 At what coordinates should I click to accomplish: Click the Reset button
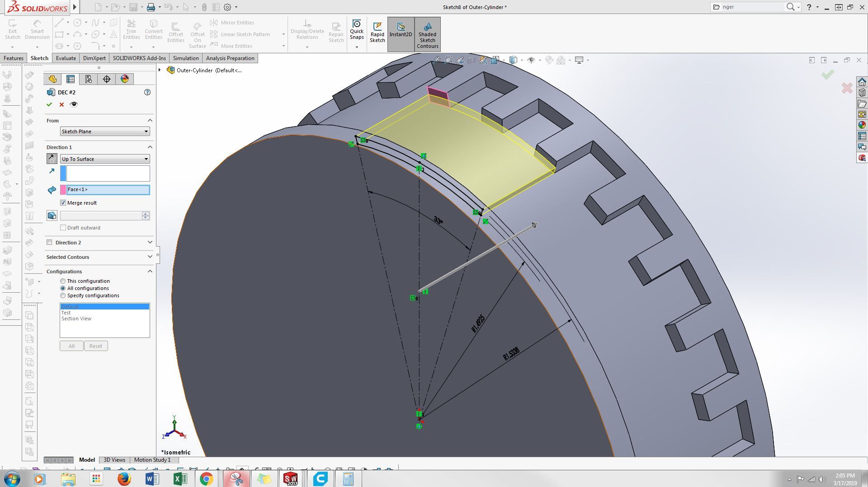click(x=96, y=346)
